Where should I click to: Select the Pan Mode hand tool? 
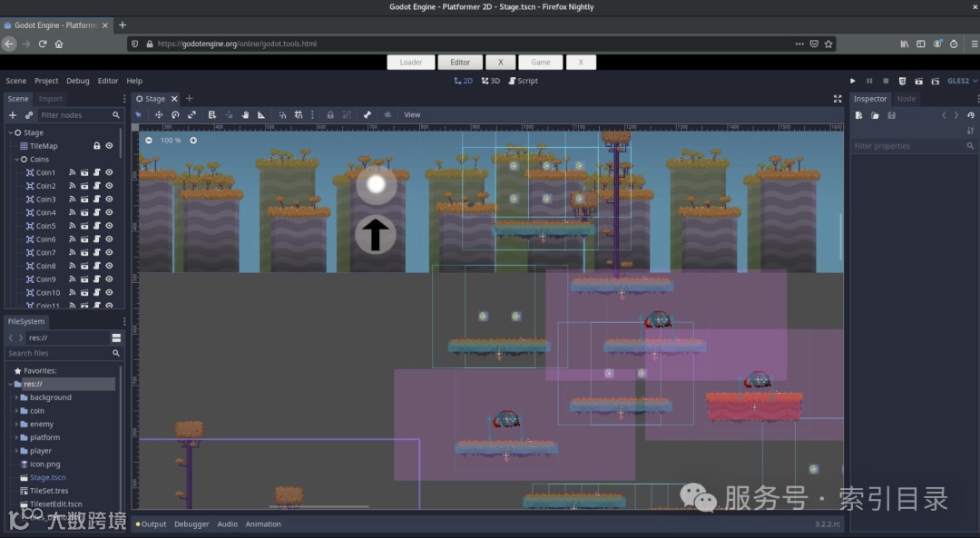tap(245, 115)
